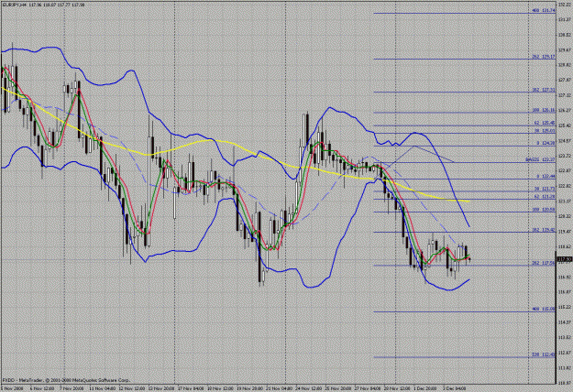Click price axis value 127.12

(565, 95)
